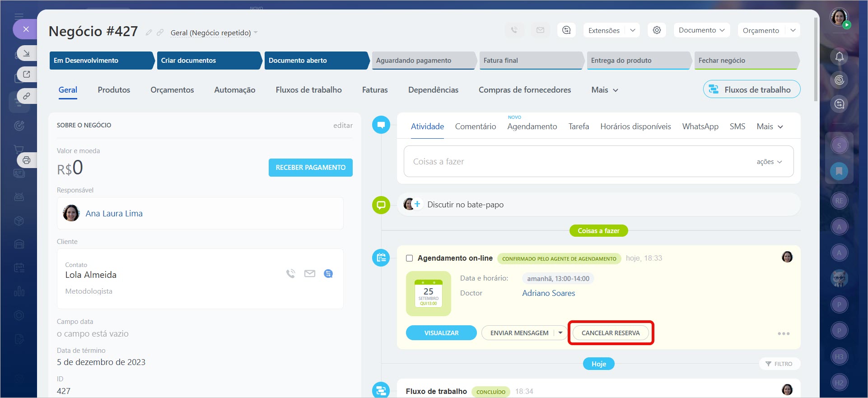868x398 pixels.
Task: Close the deal panel with X button
Action: click(26, 29)
